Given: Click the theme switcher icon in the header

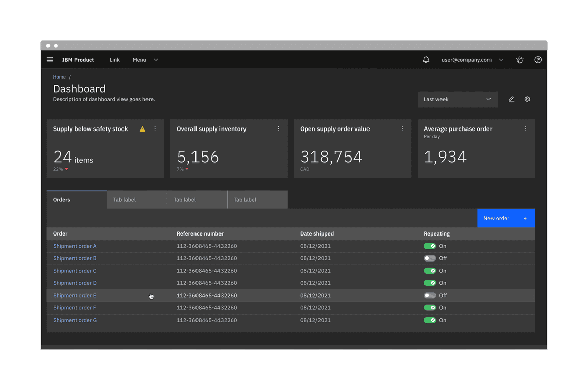Looking at the screenshot, I should click(519, 60).
